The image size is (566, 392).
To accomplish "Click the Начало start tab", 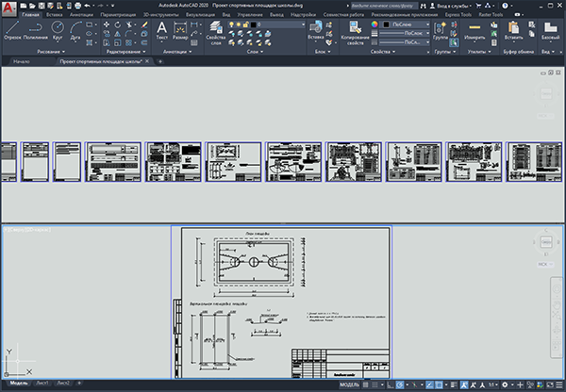I will coord(22,61).
